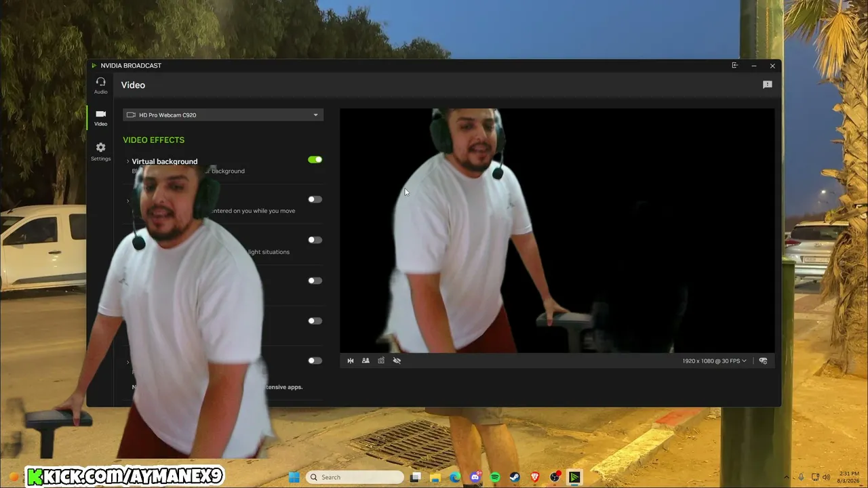Open Task View from the taskbar

pyautogui.click(x=416, y=477)
